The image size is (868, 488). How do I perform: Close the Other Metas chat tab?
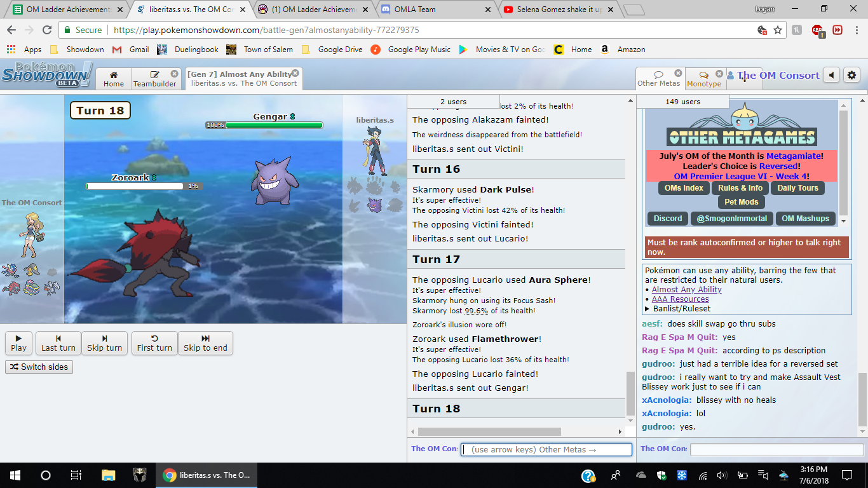pos(678,73)
